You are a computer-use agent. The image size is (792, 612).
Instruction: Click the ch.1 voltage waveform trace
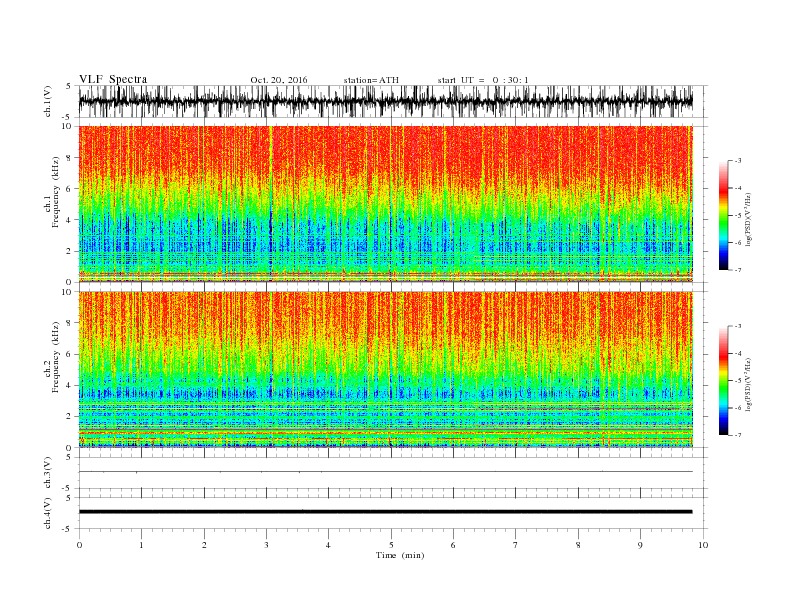point(385,101)
